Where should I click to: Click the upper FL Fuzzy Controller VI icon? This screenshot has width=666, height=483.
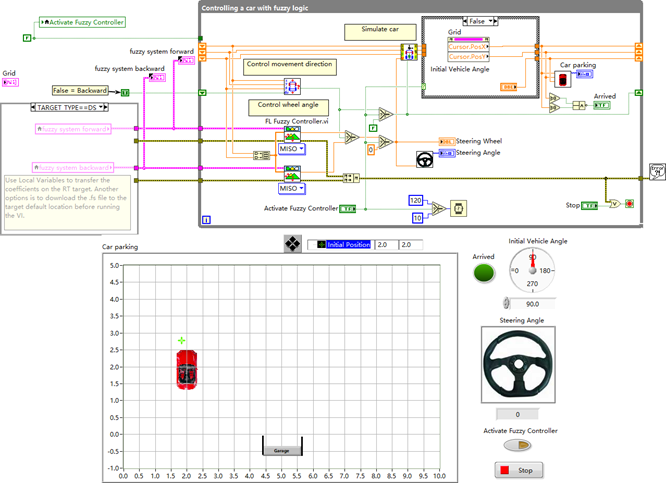[x=292, y=134]
